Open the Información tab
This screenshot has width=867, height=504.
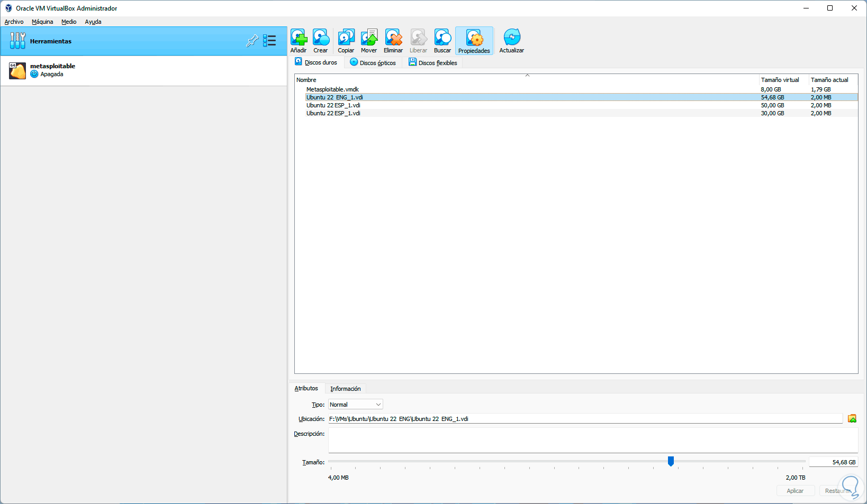346,389
